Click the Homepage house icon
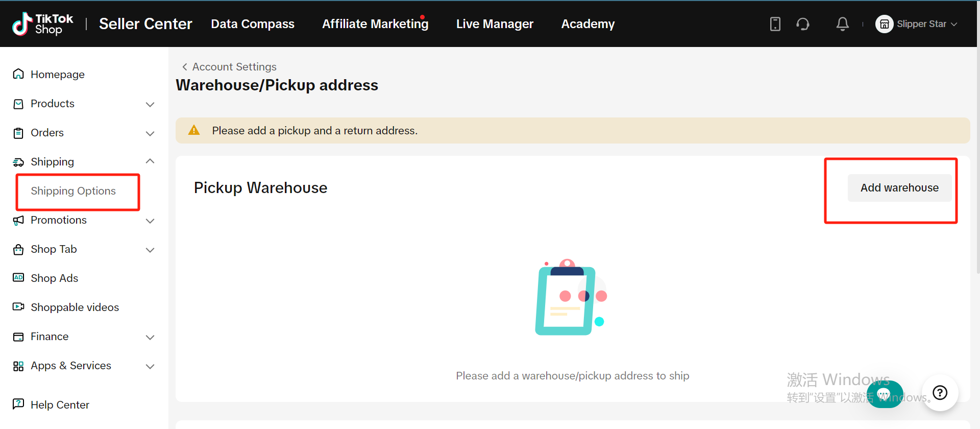This screenshot has height=429, width=980. (18, 75)
